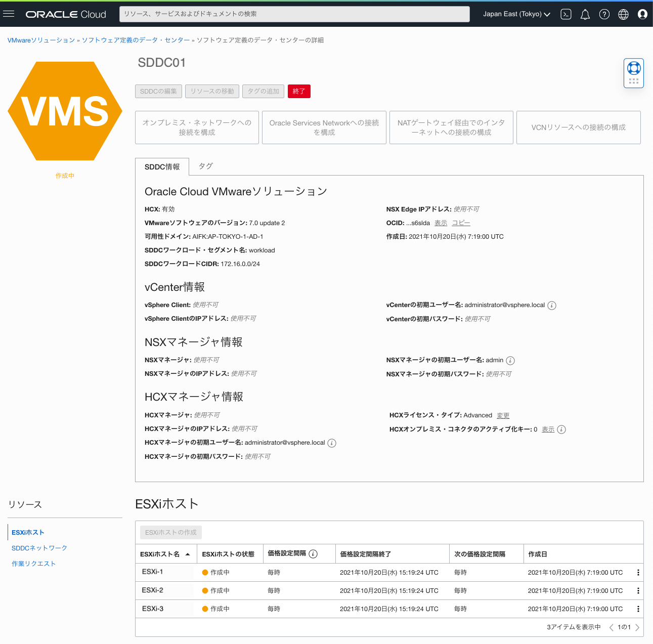This screenshot has height=644, width=653.
Task: Open the Cloud Shell icon
Action: coord(566,14)
